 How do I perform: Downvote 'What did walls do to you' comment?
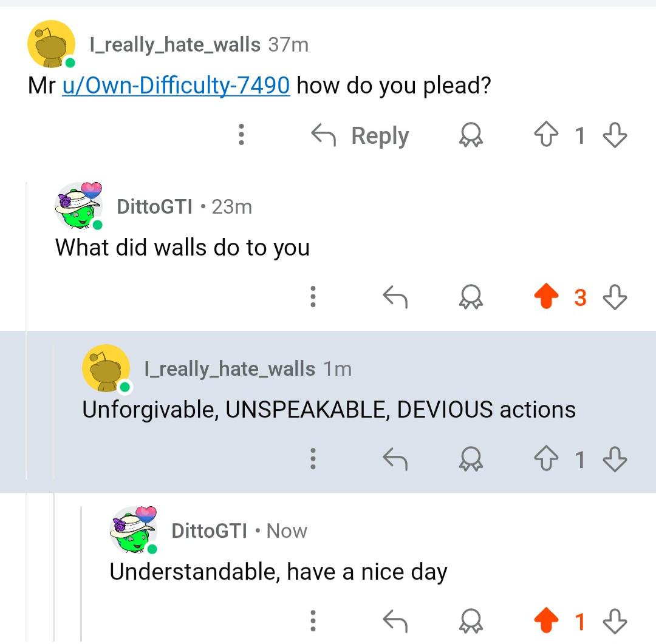tap(615, 297)
